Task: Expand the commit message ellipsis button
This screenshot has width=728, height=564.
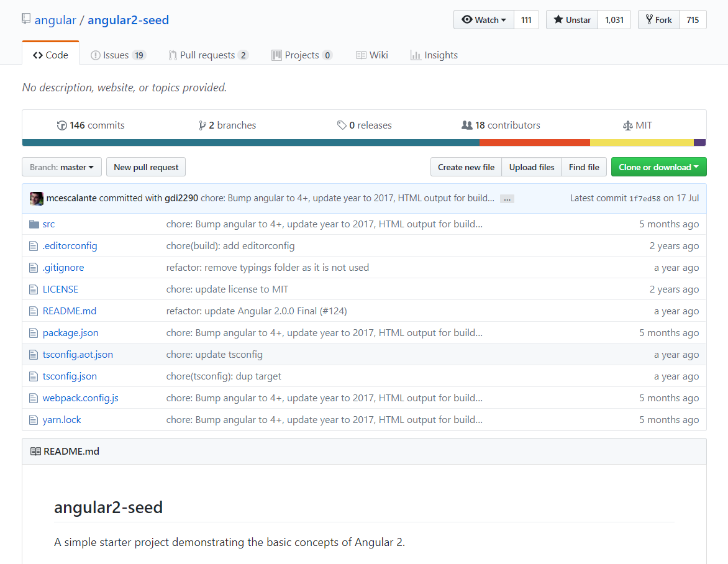Action: pyautogui.click(x=507, y=199)
